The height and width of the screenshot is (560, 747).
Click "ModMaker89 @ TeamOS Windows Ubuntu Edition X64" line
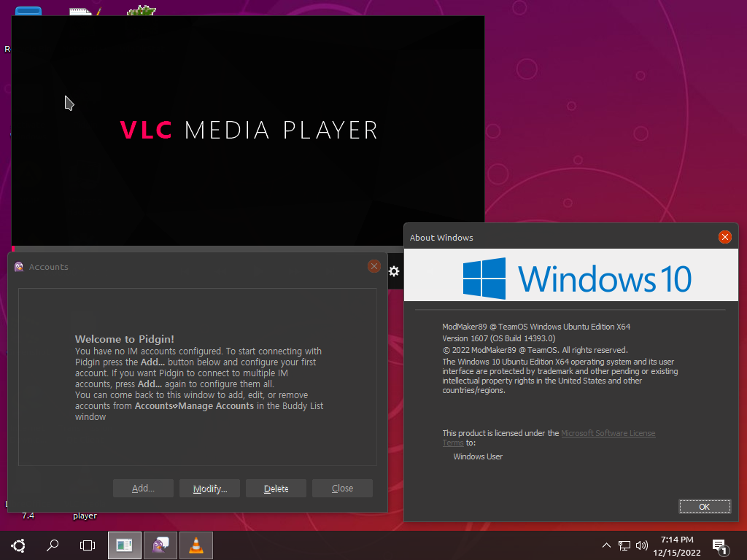pyautogui.click(x=536, y=327)
